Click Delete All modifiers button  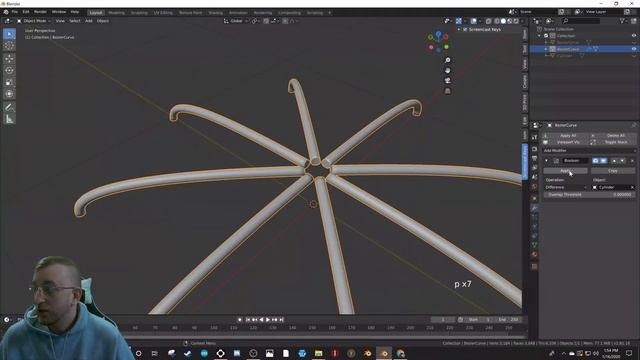point(613,136)
